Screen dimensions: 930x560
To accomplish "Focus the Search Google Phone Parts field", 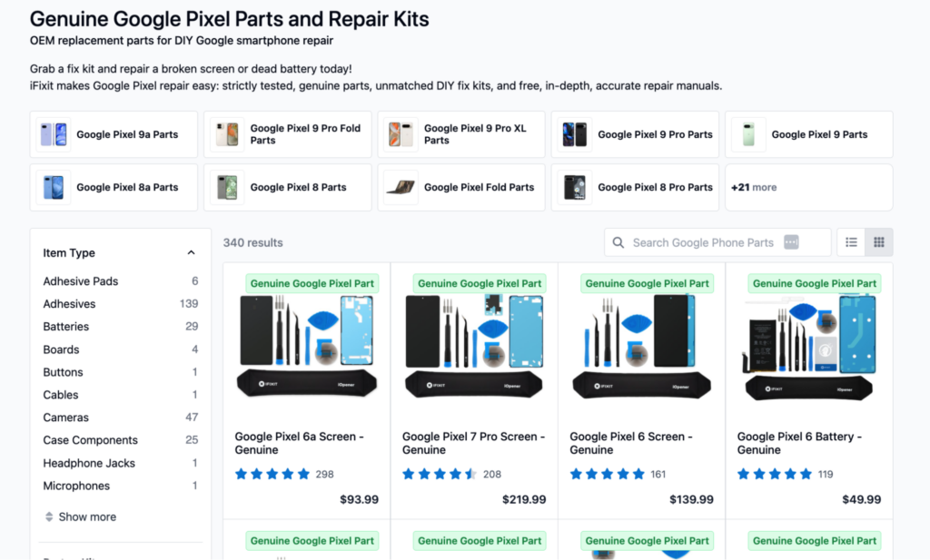I will tap(703, 242).
